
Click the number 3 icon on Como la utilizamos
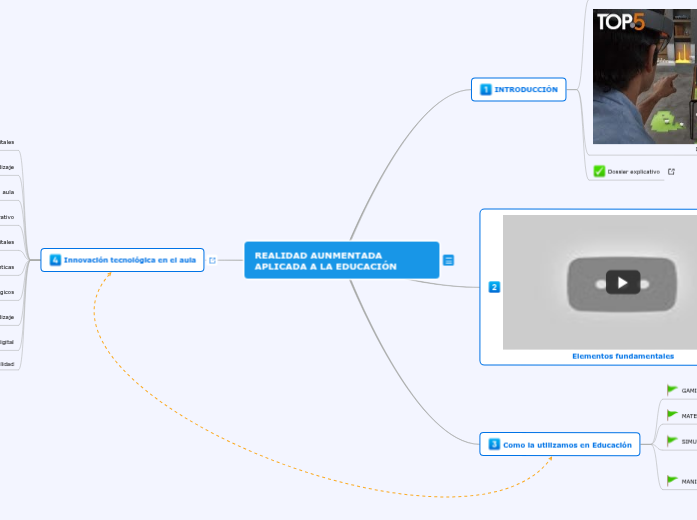coord(494,445)
